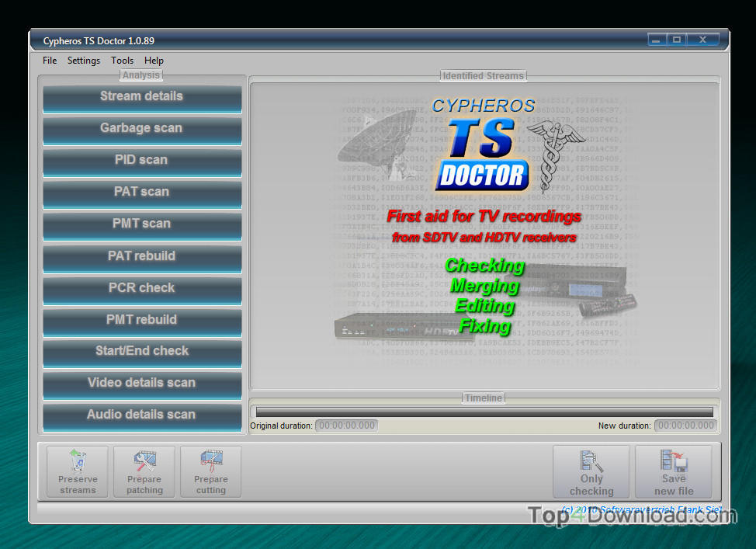Viewport: 756px width, 549px height.
Task: Open the File menu
Action: [50, 61]
